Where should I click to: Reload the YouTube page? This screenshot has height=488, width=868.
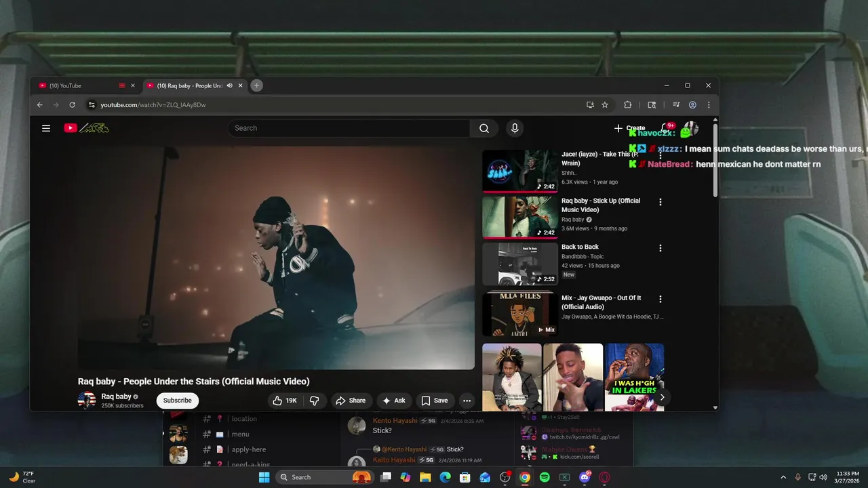73,105
